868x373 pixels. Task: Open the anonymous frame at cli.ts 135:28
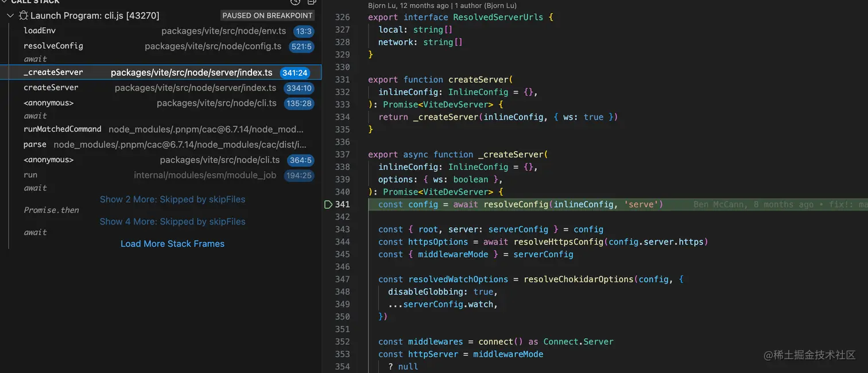[161, 103]
